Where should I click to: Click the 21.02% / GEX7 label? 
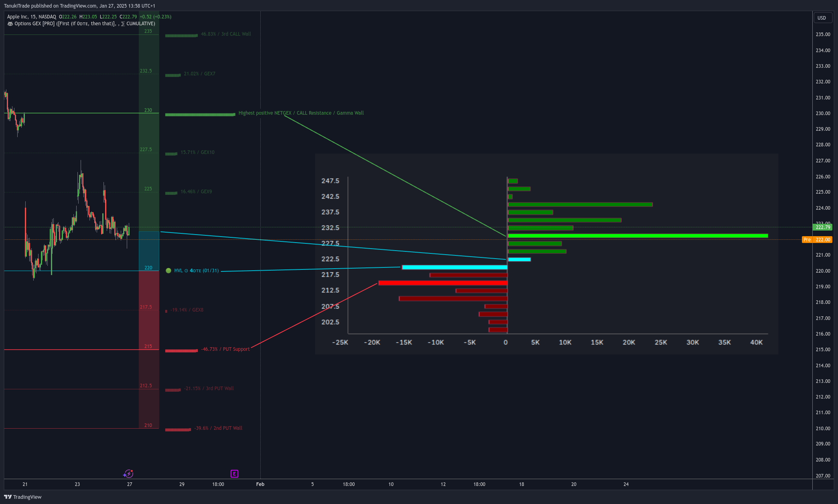coord(199,74)
